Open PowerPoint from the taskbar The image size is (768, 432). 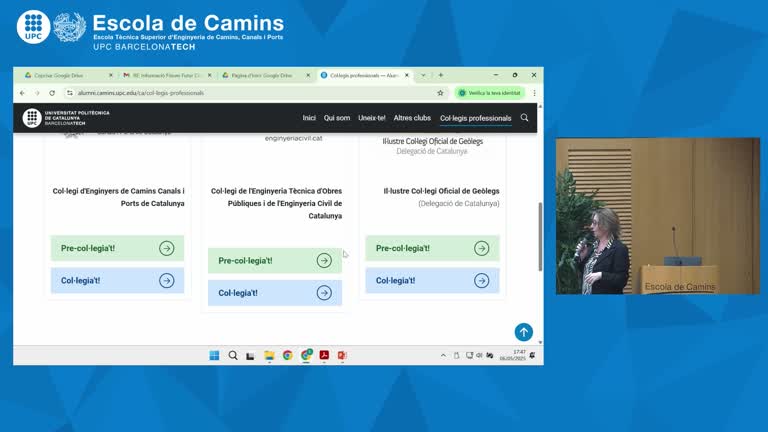pyautogui.click(x=342, y=355)
